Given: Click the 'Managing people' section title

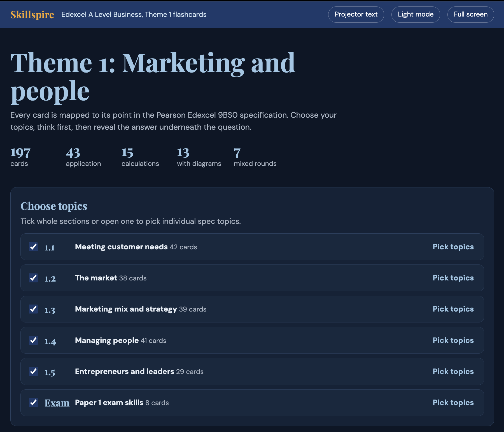Looking at the screenshot, I should [107, 340].
